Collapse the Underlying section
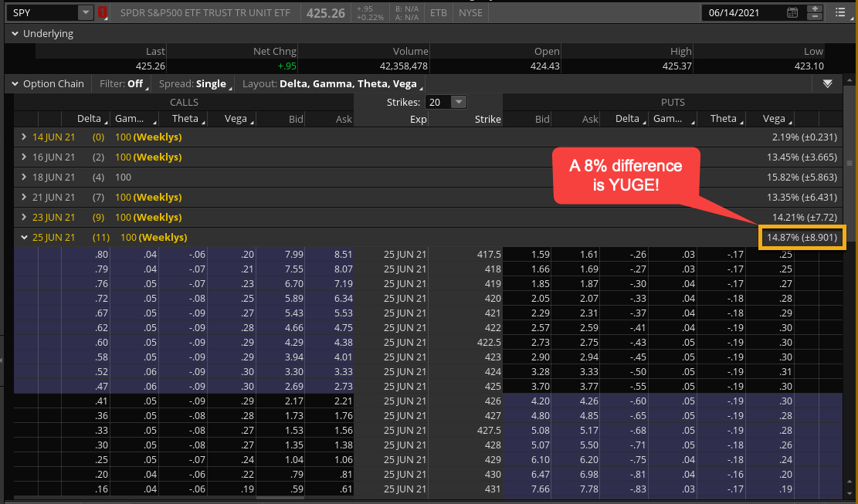 point(14,34)
